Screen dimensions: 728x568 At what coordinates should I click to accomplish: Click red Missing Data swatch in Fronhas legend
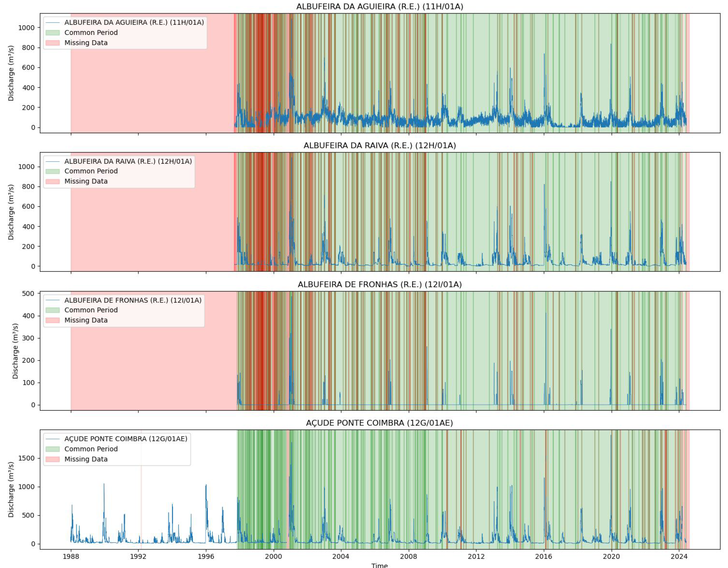click(53, 320)
